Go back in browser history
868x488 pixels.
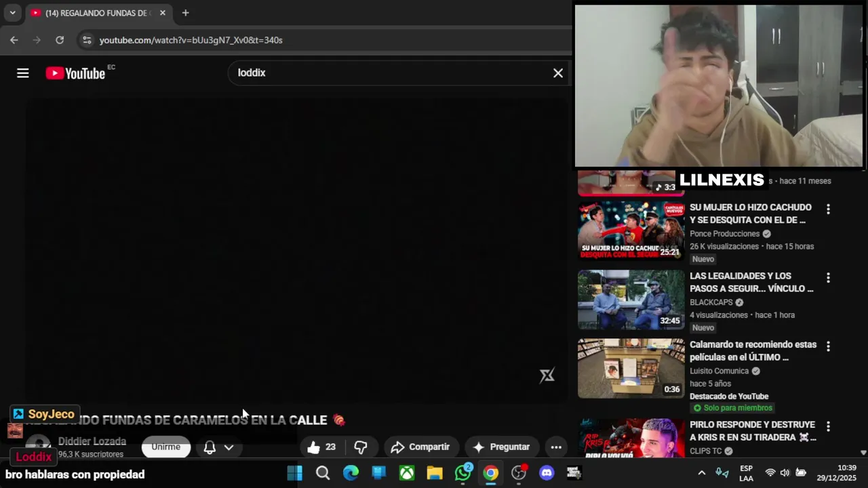point(14,40)
